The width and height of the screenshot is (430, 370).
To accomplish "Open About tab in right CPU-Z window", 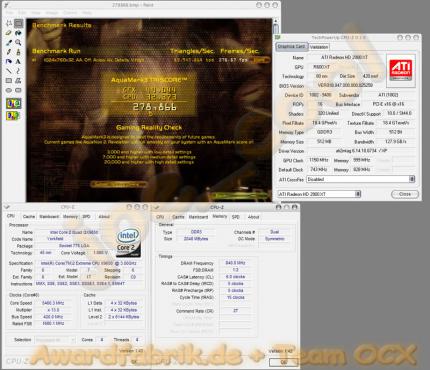I will pyautogui.click(x=253, y=217).
